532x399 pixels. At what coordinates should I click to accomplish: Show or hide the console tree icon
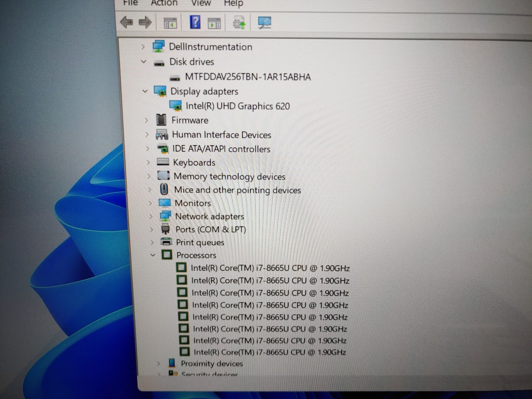tap(170, 23)
